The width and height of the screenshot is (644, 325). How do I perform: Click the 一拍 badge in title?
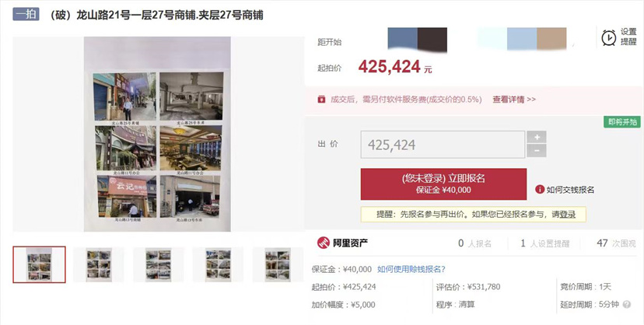coord(26,14)
